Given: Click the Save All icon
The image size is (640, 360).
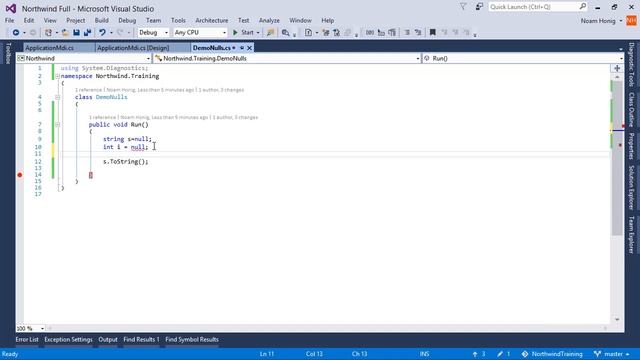Looking at the screenshot, I should 87,33.
